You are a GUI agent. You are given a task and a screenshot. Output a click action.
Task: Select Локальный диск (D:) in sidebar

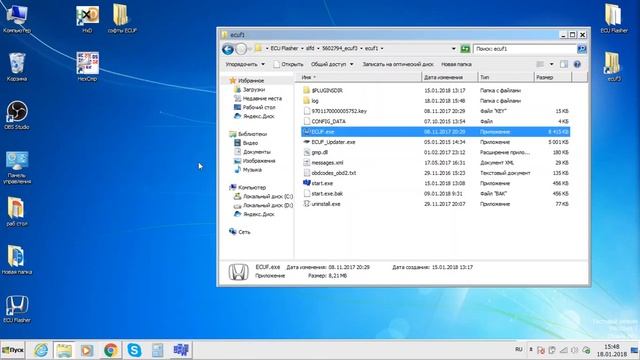(x=263, y=205)
